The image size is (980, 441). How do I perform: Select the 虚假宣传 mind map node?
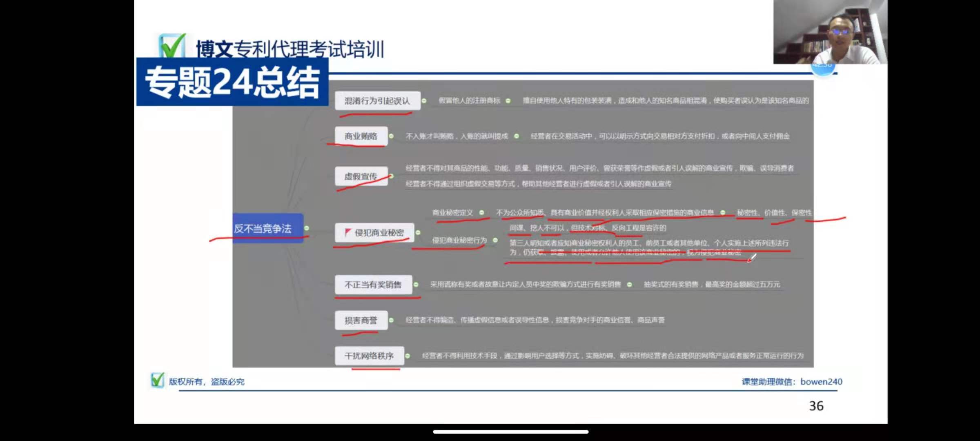361,176
